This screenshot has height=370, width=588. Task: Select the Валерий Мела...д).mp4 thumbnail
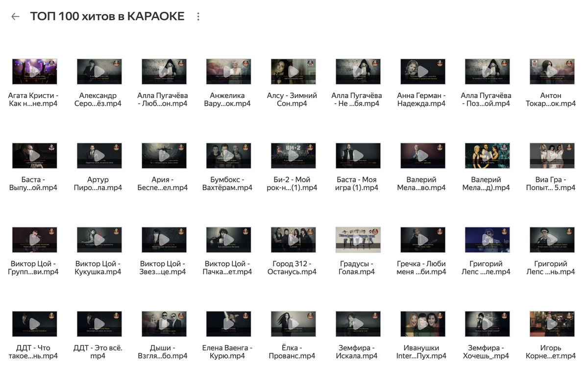(487, 156)
